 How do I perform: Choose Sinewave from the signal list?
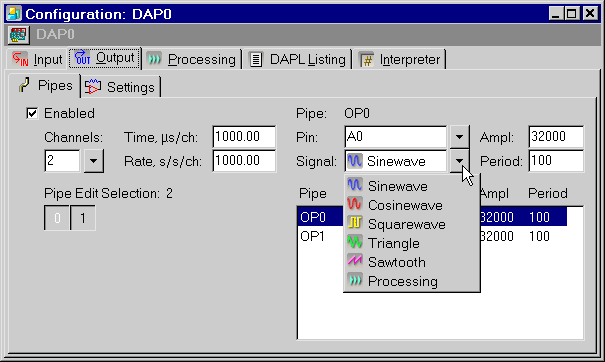click(x=412, y=186)
